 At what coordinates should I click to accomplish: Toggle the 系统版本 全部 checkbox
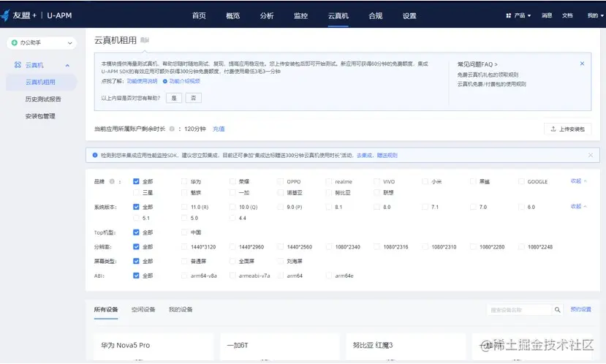(136, 207)
